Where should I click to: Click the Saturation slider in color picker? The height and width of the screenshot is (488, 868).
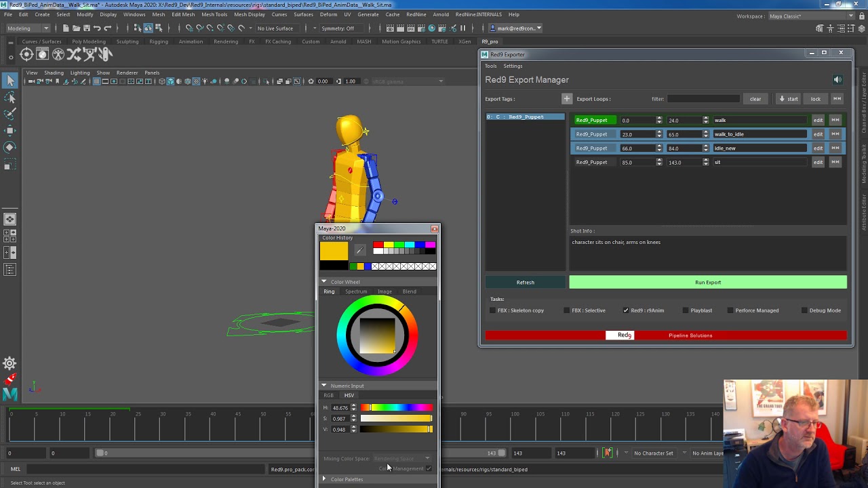(396, 418)
